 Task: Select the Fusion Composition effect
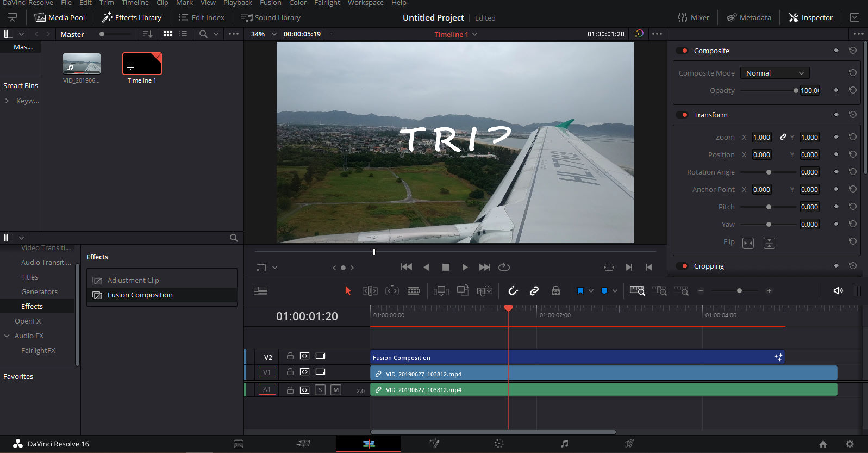pyautogui.click(x=162, y=295)
